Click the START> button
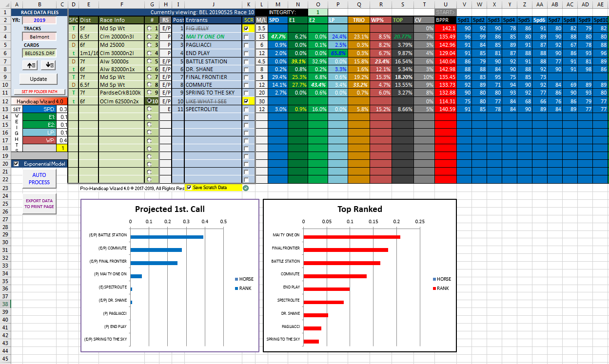609x364 pixels. coord(445,12)
